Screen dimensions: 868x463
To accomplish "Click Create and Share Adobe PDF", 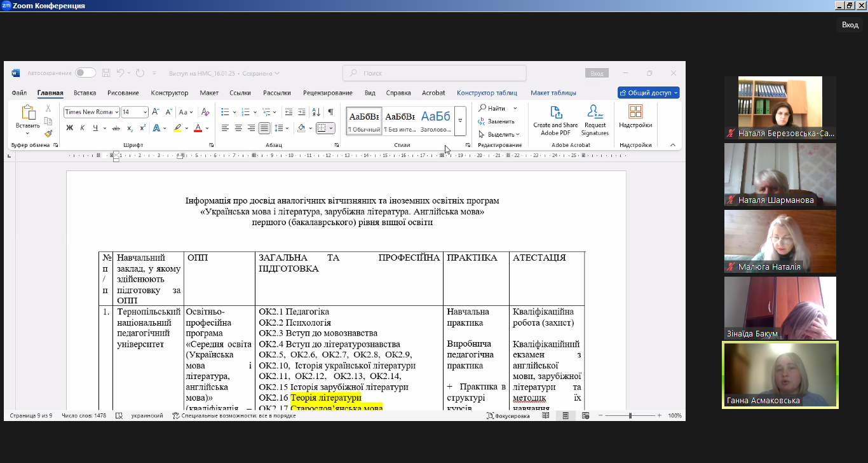I will [x=555, y=120].
